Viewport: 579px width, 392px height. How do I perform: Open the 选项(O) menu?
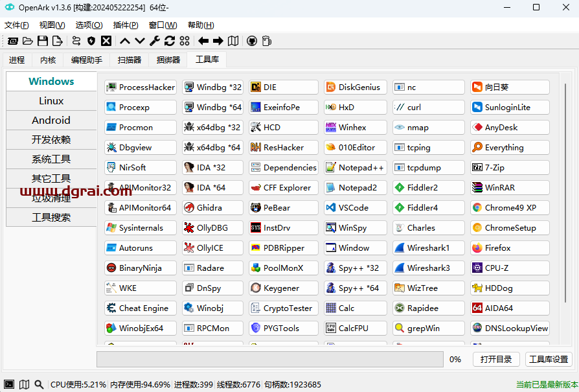click(89, 25)
